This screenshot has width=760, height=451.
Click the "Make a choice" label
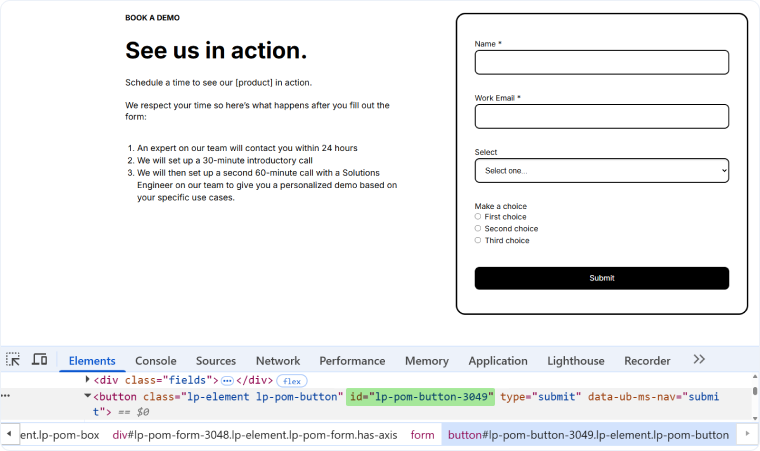click(500, 206)
